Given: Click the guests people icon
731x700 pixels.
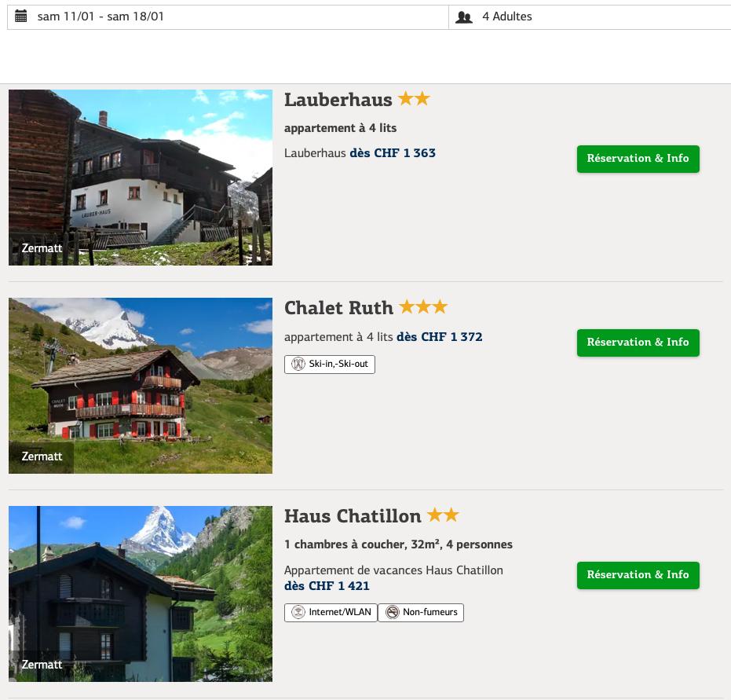Looking at the screenshot, I should tap(464, 16).
